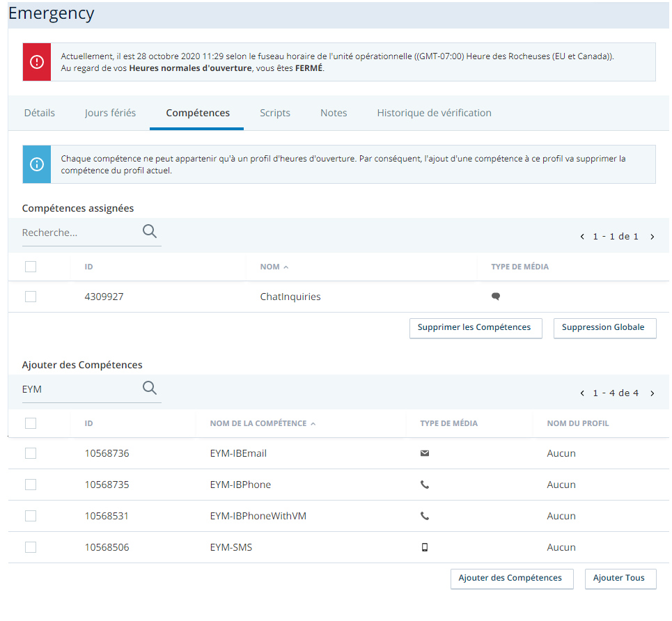Image resolution: width=672 pixels, height=621 pixels.
Task: Click TYPE DE MÉDIA header in add skills table
Action: [448, 423]
